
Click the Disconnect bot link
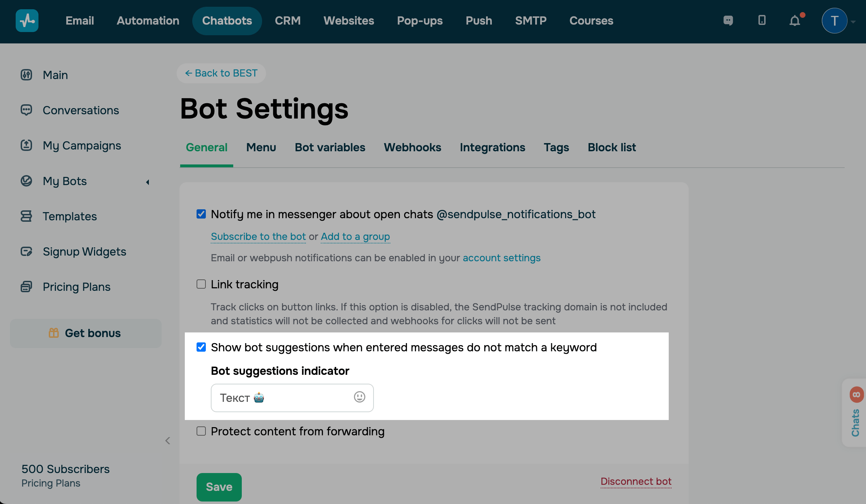pyautogui.click(x=636, y=481)
